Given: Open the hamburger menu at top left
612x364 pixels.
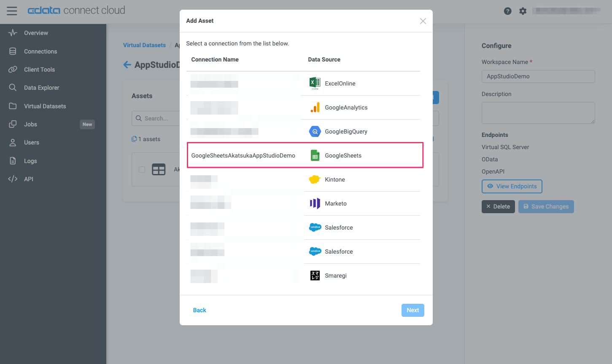Looking at the screenshot, I should (x=12, y=11).
